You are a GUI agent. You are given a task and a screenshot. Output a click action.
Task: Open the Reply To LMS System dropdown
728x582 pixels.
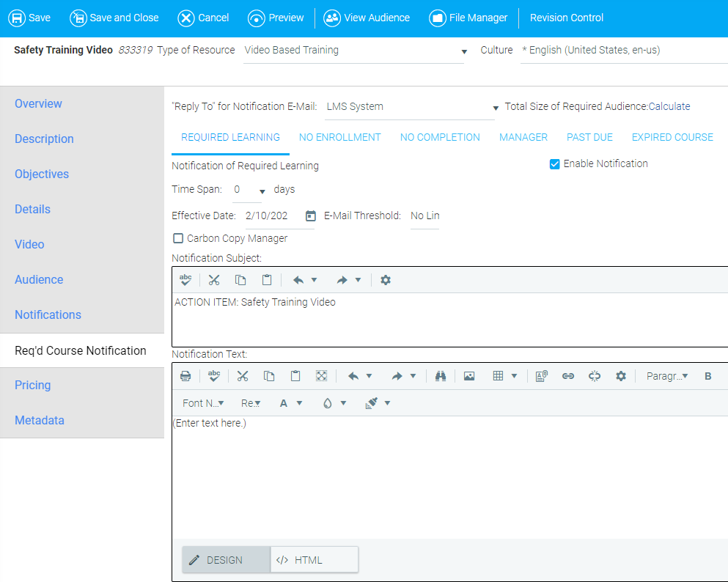pyautogui.click(x=496, y=108)
